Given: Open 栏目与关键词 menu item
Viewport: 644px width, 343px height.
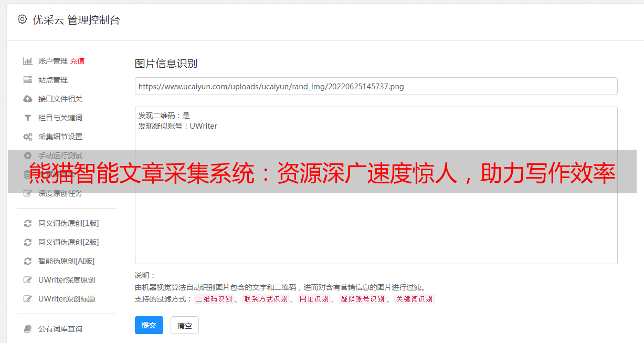Looking at the screenshot, I should pyautogui.click(x=60, y=118).
